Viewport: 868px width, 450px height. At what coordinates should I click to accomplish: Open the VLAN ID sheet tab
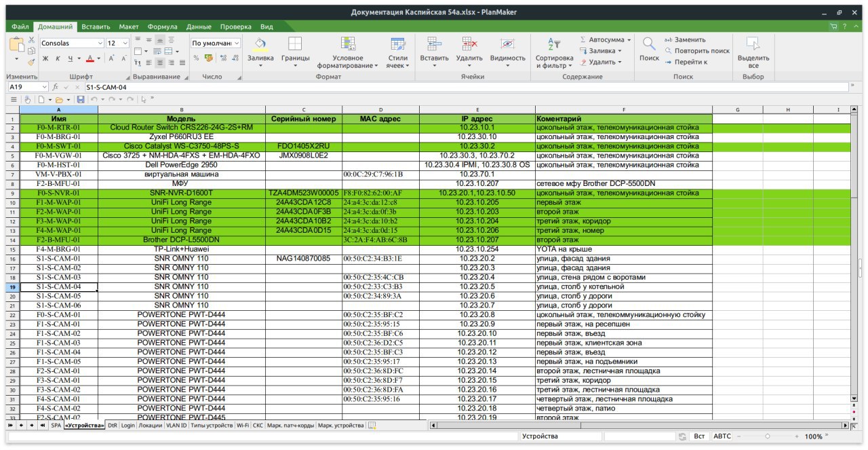coord(176,426)
